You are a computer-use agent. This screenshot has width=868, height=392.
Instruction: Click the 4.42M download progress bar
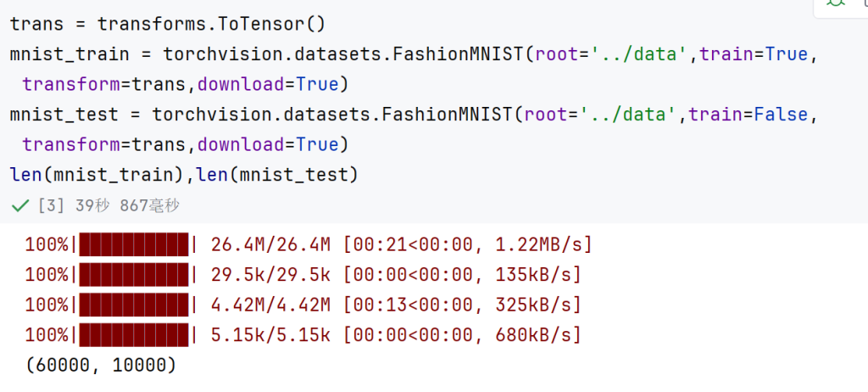(135, 305)
